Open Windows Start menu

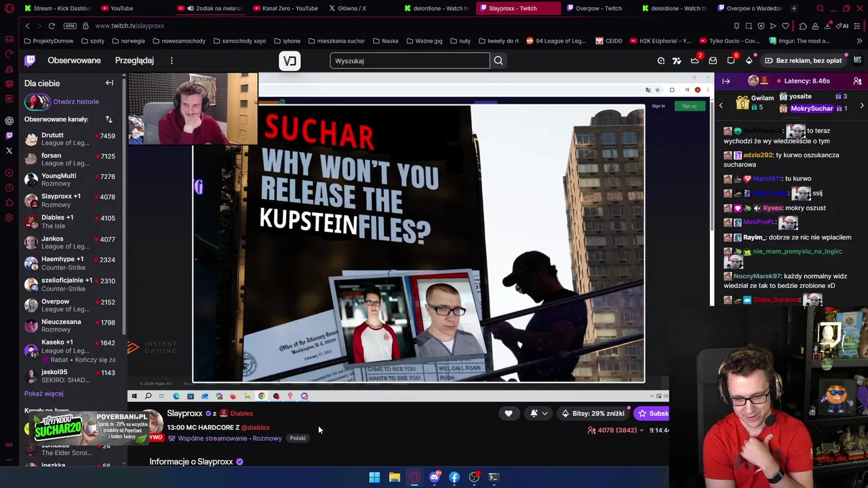tap(374, 477)
